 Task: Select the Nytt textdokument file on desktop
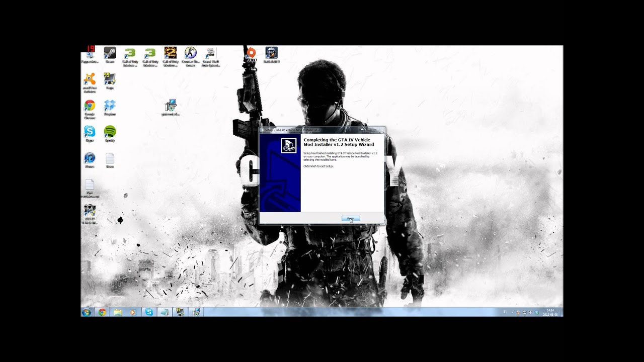(x=90, y=188)
